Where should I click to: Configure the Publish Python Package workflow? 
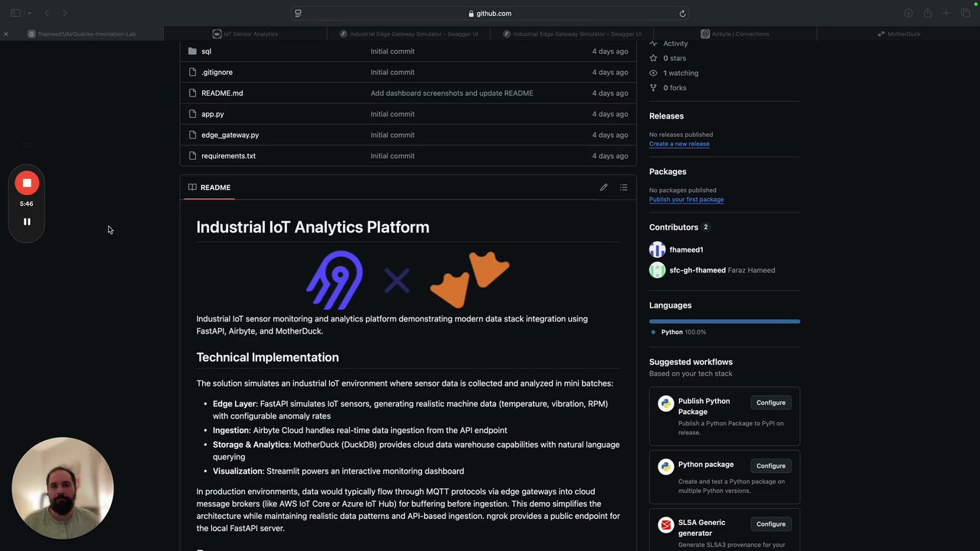click(x=771, y=403)
